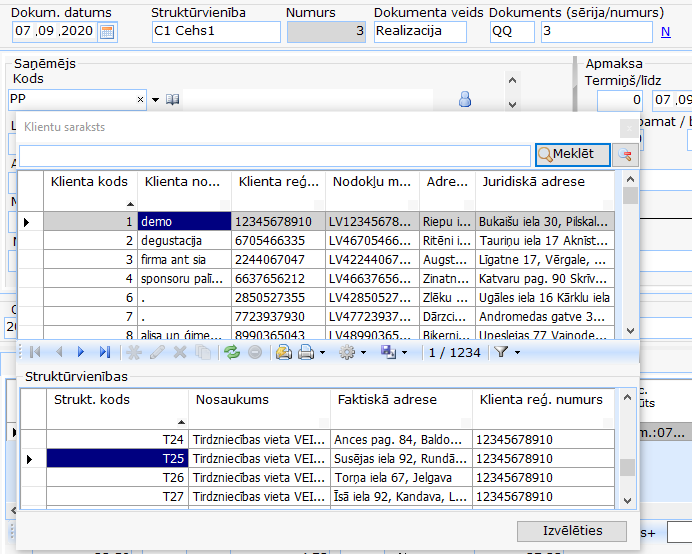The height and width of the screenshot is (554, 692).
Task: Click the document series field QQ
Action: (512, 32)
